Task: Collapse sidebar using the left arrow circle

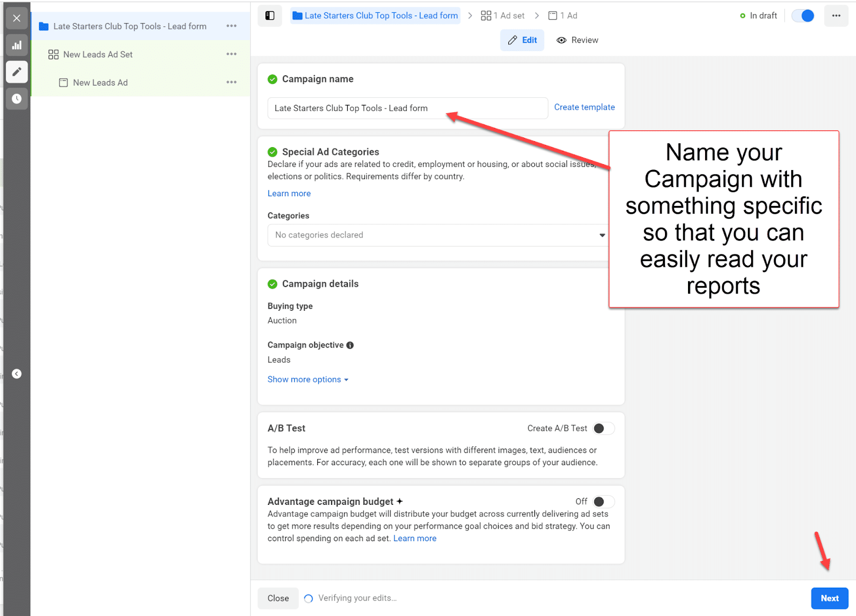Action: click(x=17, y=374)
